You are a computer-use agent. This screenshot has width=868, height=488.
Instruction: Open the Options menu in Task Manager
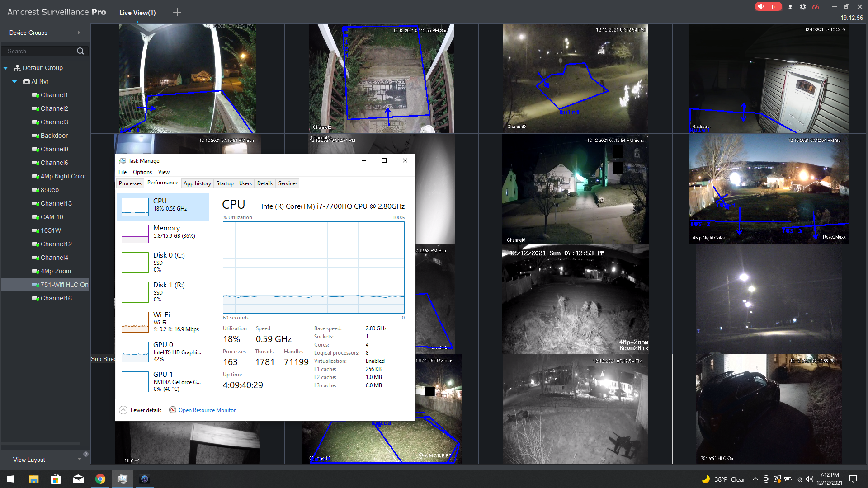click(142, 172)
